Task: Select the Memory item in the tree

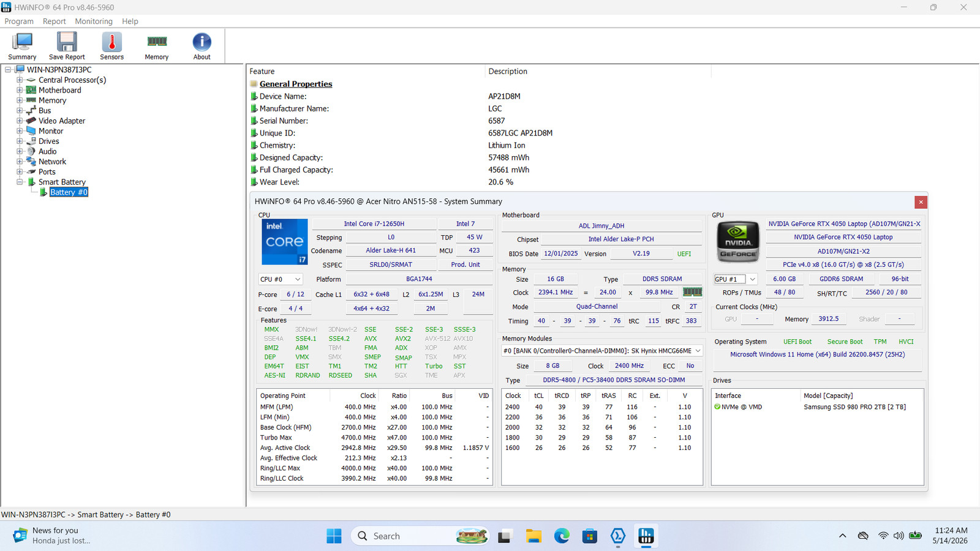Action: pos(52,100)
